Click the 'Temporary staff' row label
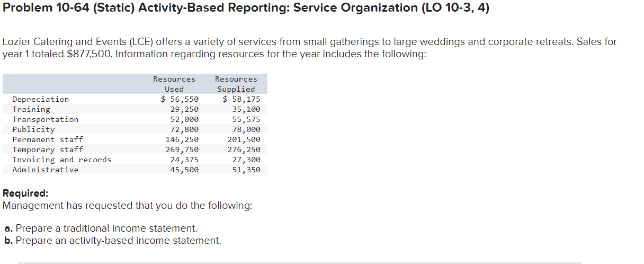This screenshot has width=644, height=264. [x=48, y=149]
